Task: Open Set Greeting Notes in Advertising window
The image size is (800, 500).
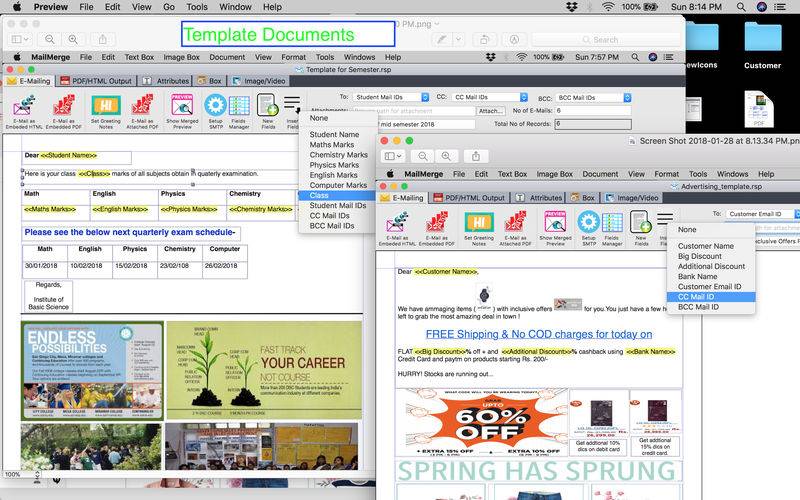Action: tap(479, 229)
